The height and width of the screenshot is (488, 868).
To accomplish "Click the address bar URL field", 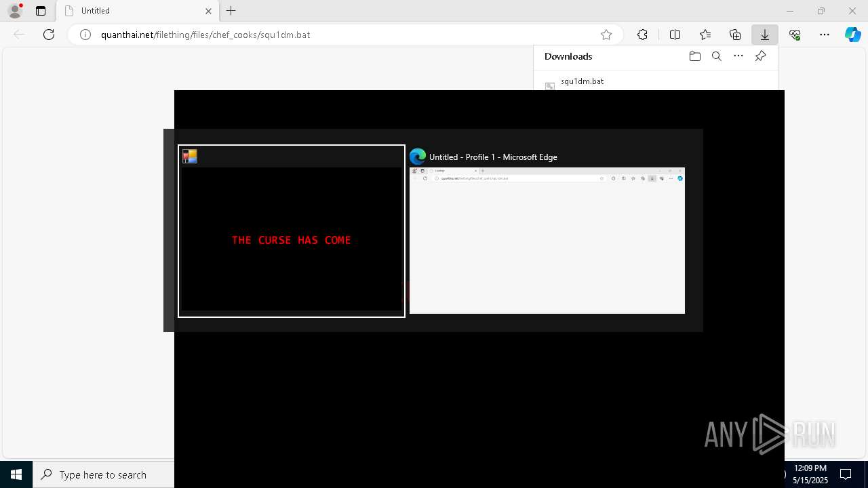I will (x=346, y=35).
